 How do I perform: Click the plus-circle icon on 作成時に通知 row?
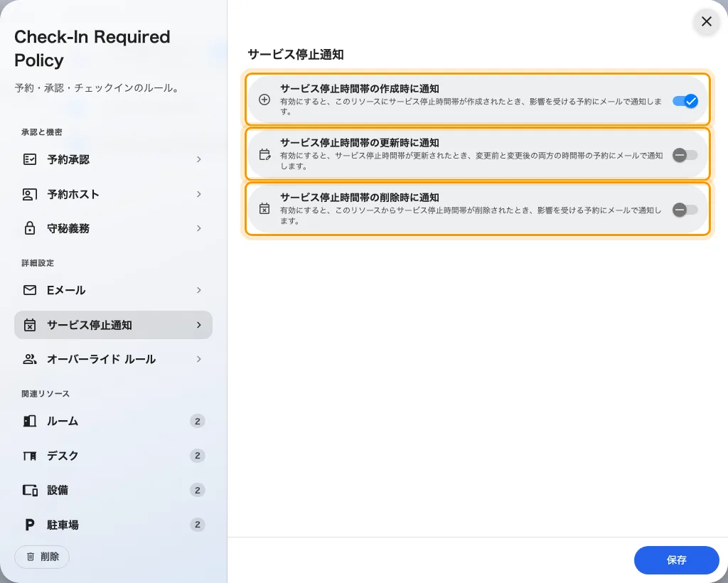(264, 100)
